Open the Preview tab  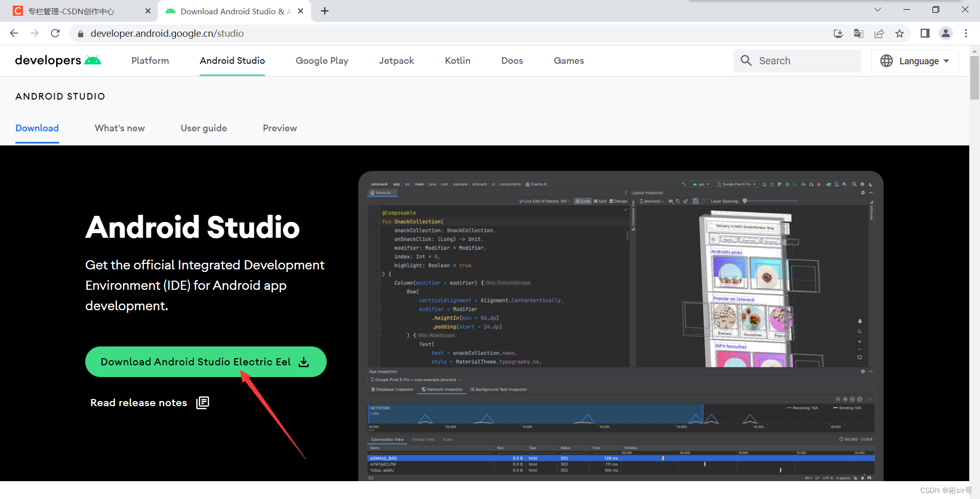(x=280, y=128)
